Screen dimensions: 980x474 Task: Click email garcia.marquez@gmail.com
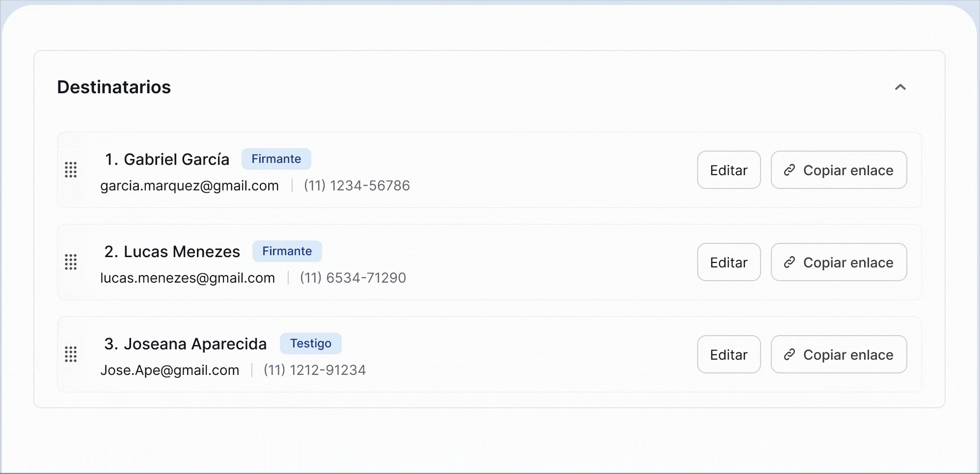point(190,186)
